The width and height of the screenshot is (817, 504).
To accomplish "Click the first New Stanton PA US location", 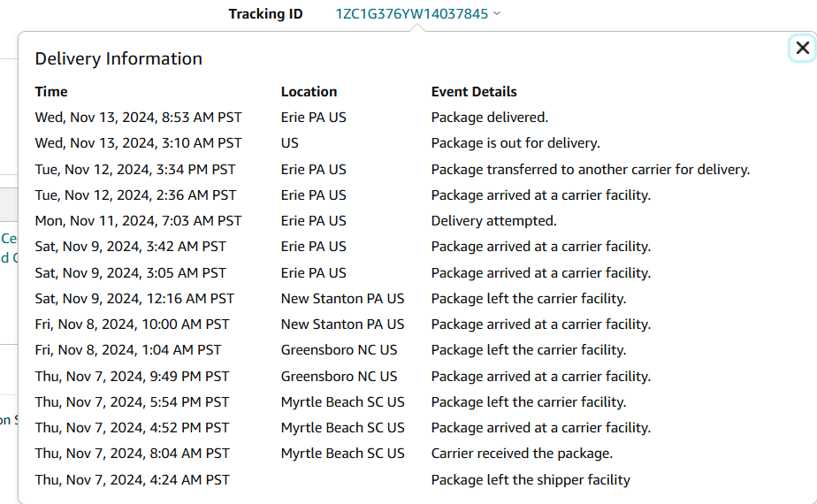I will pyautogui.click(x=342, y=299).
